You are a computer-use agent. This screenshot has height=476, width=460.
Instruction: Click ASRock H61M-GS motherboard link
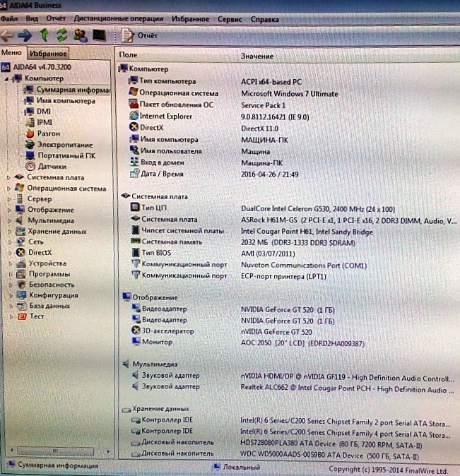click(349, 220)
